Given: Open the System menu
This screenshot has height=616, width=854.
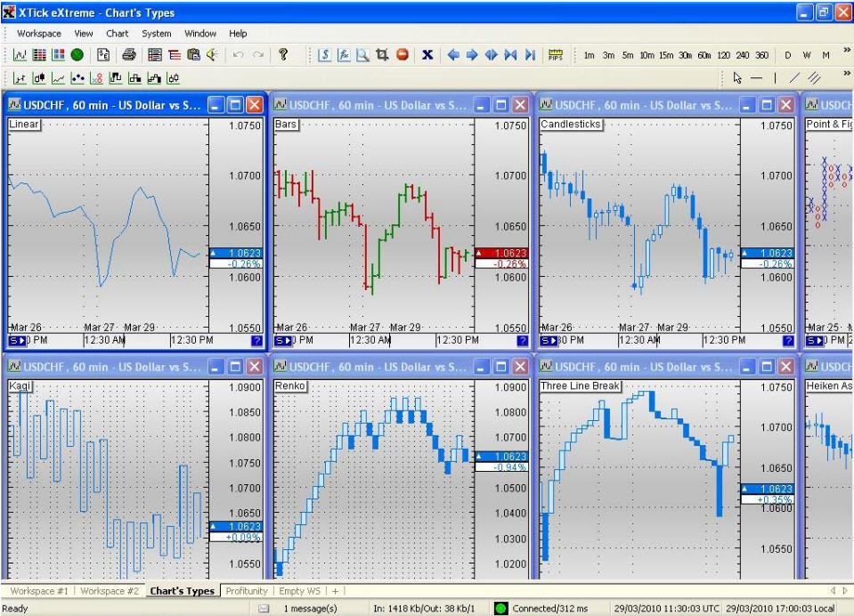Looking at the screenshot, I should tap(157, 34).
